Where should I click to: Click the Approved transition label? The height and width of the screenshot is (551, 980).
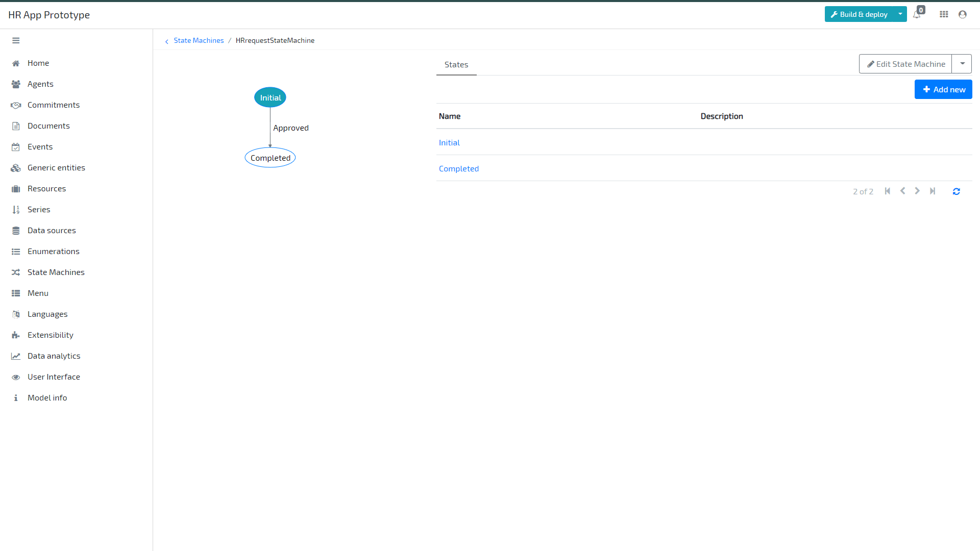[x=291, y=128]
